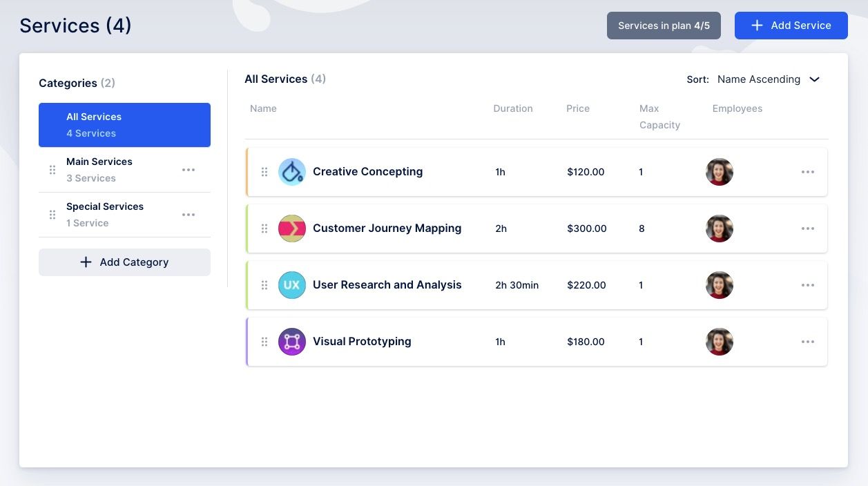The height and width of the screenshot is (486, 868).
Task: Click the drag handle beside Special Services
Action: (x=52, y=214)
